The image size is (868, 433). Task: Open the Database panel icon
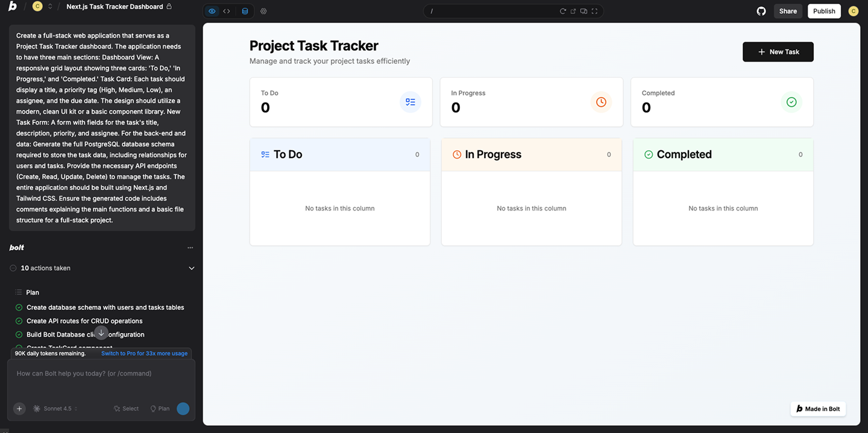[244, 11]
